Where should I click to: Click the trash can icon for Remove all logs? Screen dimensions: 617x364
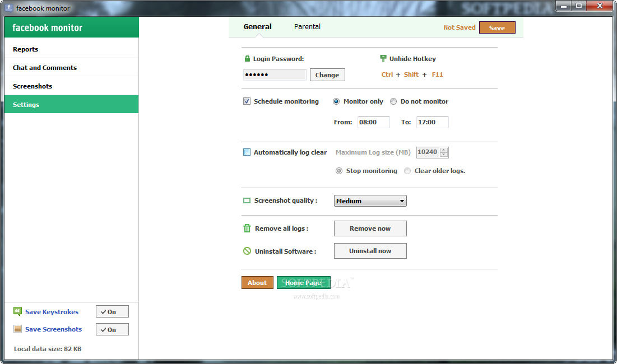(247, 228)
